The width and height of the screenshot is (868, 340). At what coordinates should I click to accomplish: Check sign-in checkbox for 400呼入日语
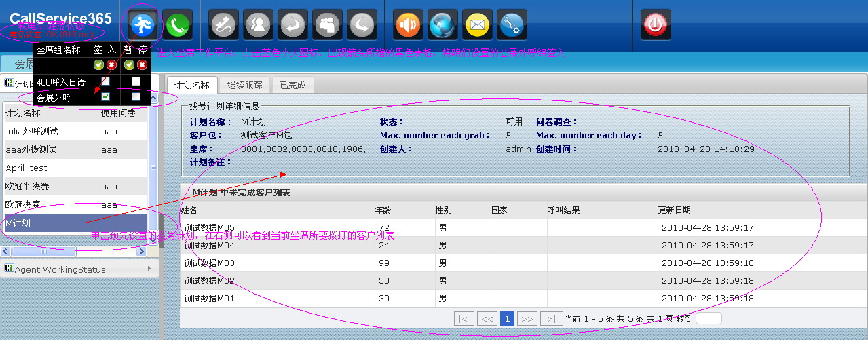pos(105,81)
